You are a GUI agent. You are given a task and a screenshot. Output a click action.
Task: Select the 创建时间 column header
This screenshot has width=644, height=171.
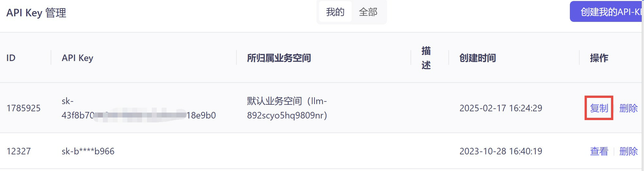coord(477,58)
